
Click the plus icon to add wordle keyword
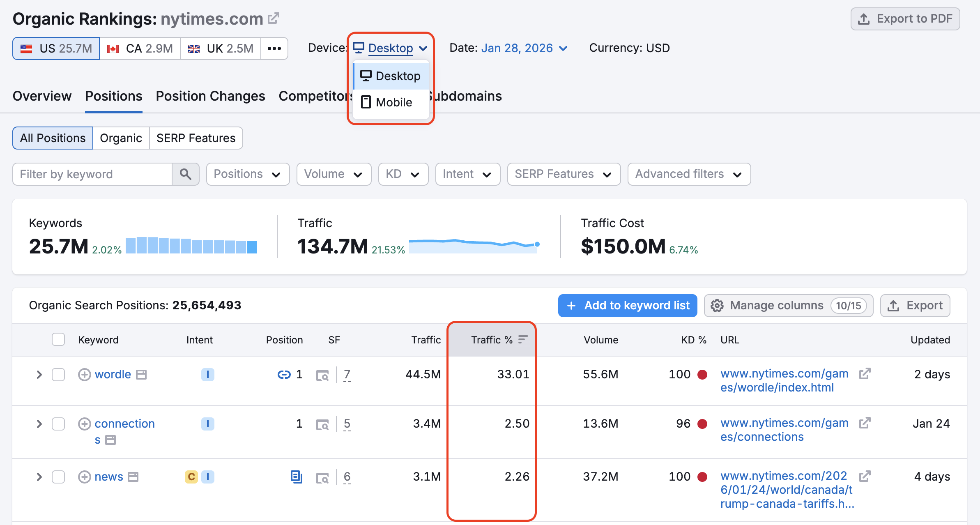[84, 374]
